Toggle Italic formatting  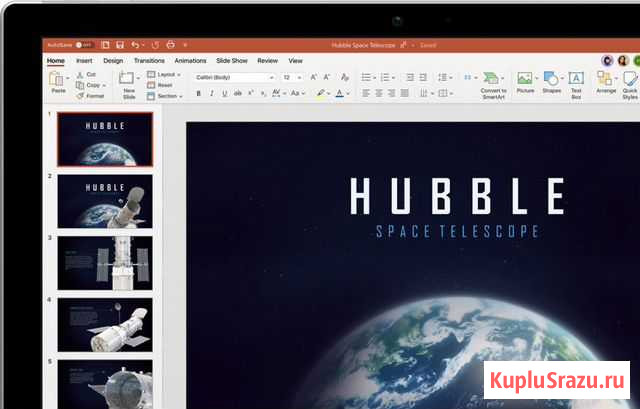[x=211, y=93]
